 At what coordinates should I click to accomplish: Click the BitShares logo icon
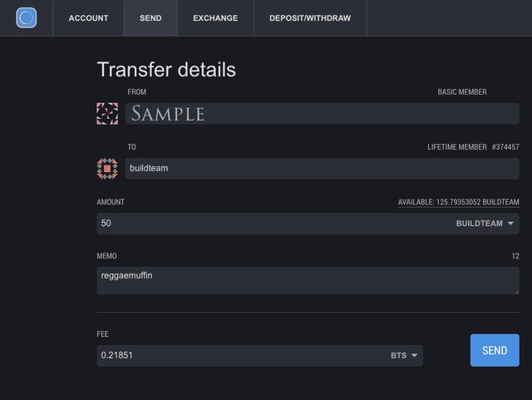pyautogui.click(x=27, y=17)
